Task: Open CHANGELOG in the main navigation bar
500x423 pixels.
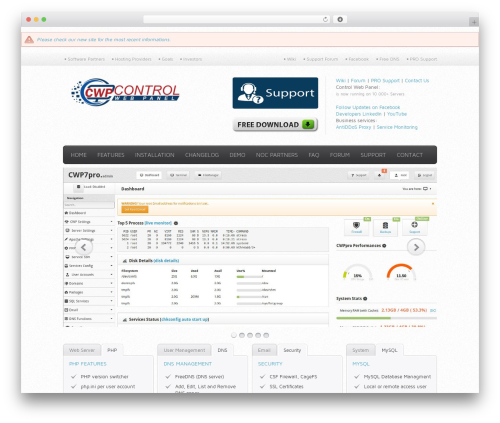Action: pos(202,155)
